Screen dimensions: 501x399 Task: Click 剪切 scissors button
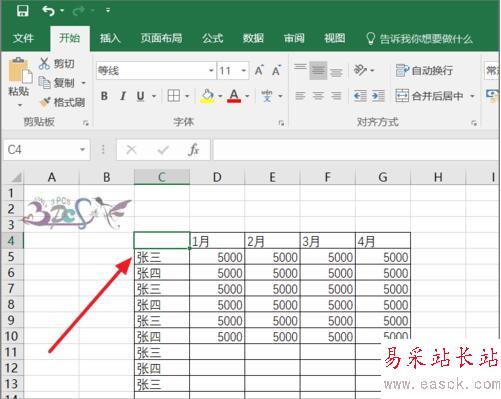[x=57, y=63]
